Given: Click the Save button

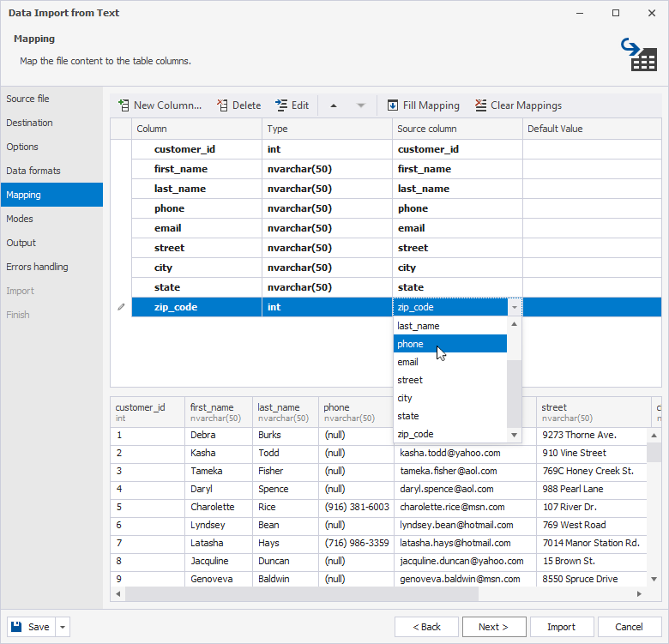Looking at the screenshot, I should tap(31, 627).
